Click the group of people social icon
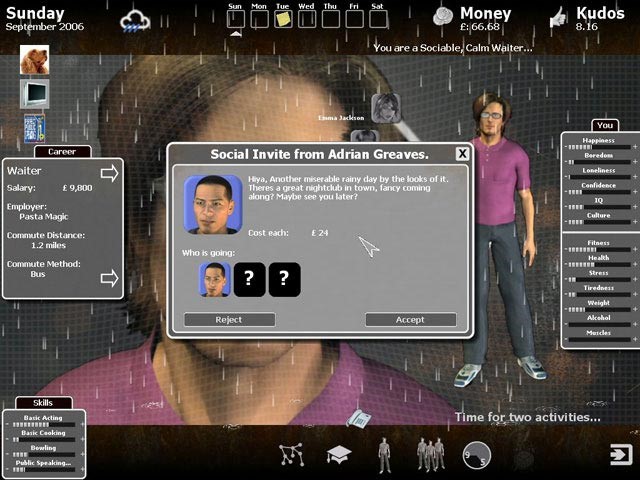 (431, 455)
